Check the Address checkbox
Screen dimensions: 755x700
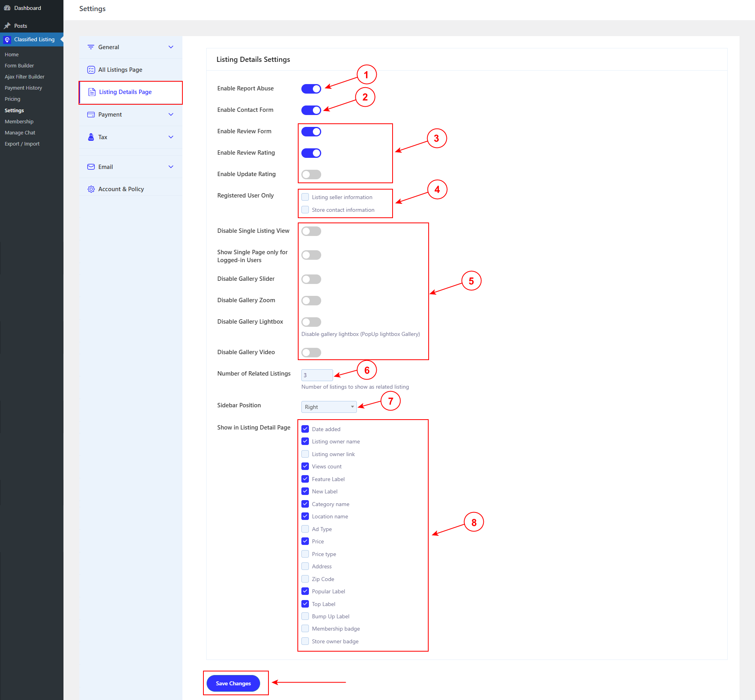tap(305, 566)
